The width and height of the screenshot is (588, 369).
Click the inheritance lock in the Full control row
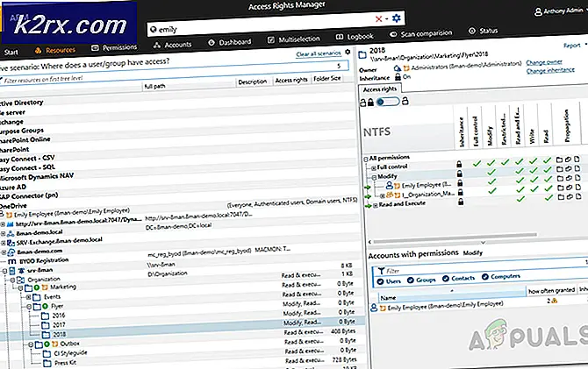click(x=459, y=164)
